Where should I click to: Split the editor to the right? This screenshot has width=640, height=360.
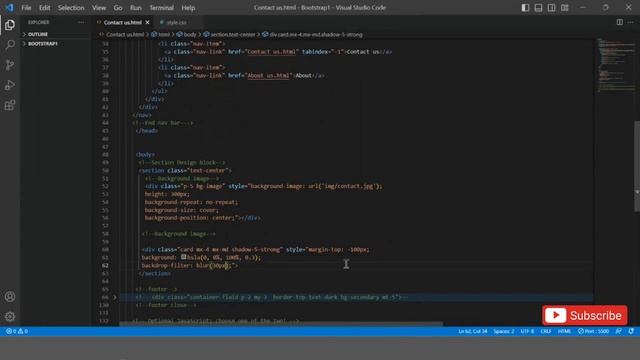[620, 22]
